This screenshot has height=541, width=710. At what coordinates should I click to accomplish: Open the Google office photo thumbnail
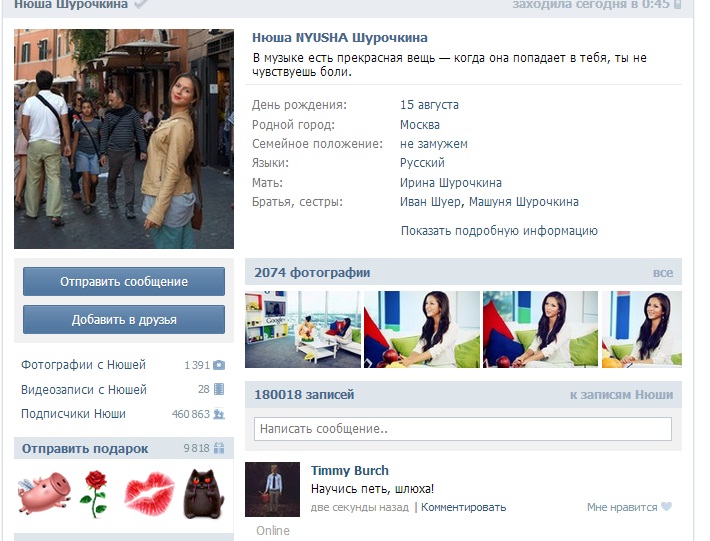[x=303, y=329]
